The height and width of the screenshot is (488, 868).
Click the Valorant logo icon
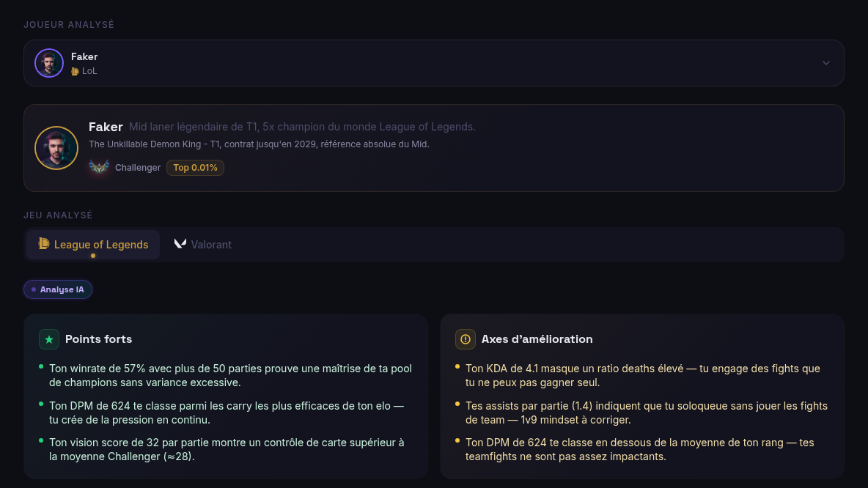pyautogui.click(x=180, y=243)
